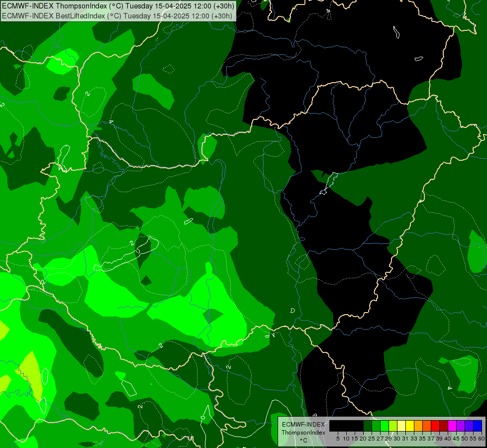Click the magenta 40–45 legend swatch
The height and width of the screenshot is (448, 487).
452,426
